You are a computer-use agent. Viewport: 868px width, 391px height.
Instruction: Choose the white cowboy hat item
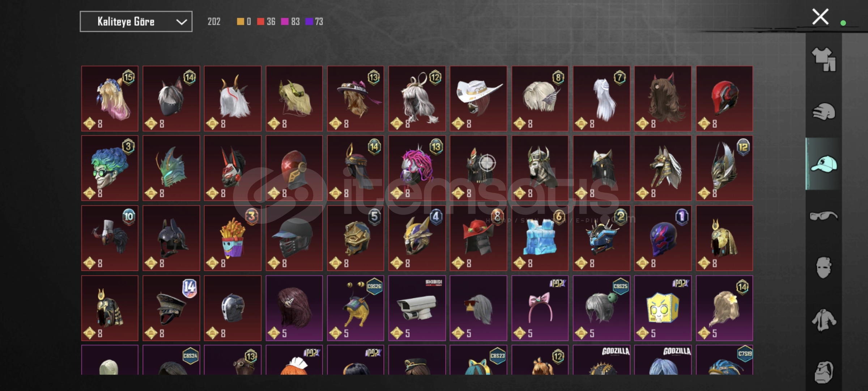click(x=478, y=98)
